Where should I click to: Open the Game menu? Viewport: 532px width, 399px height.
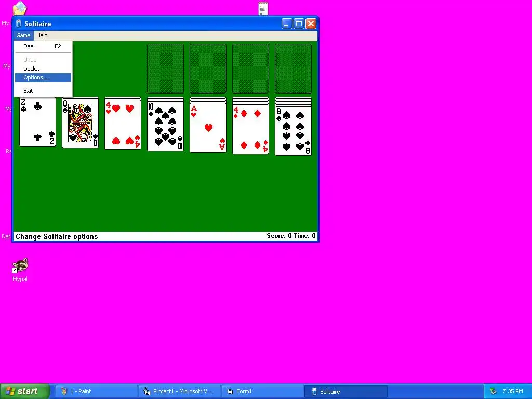pos(23,35)
